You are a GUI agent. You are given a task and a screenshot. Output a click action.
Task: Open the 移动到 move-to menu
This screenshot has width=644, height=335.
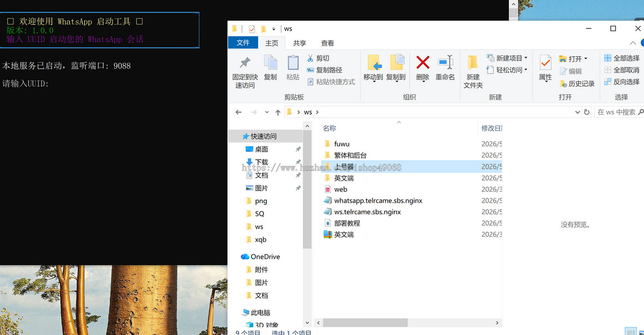click(374, 68)
